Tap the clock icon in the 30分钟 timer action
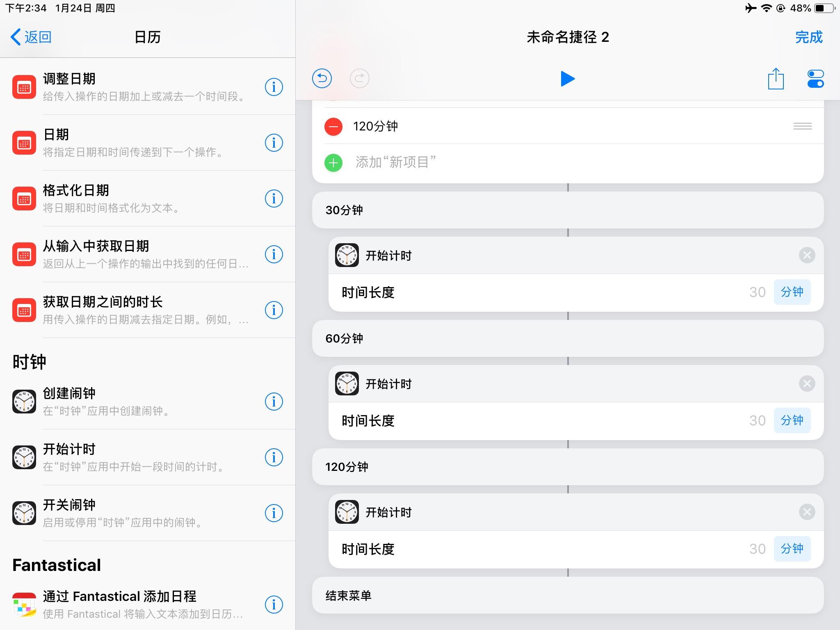Viewport: 840px width, 630px height. (x=347, y=255)
